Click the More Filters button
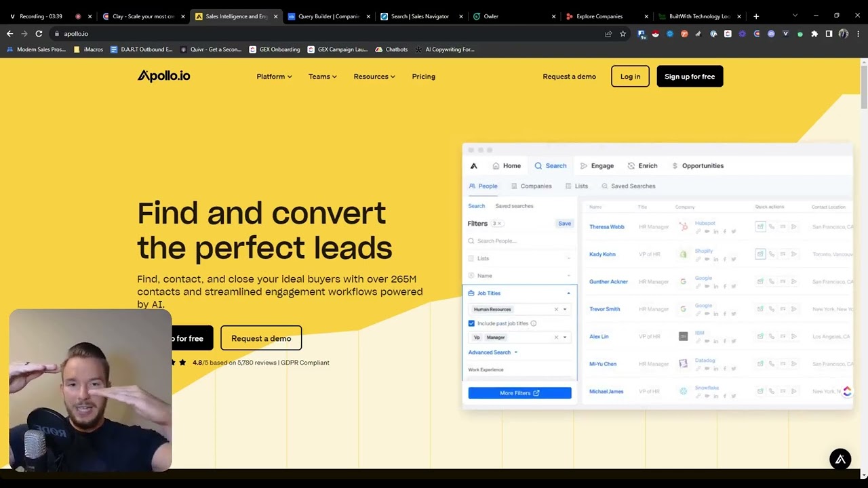The image size is (868, 488). click(x=519, y=393)
